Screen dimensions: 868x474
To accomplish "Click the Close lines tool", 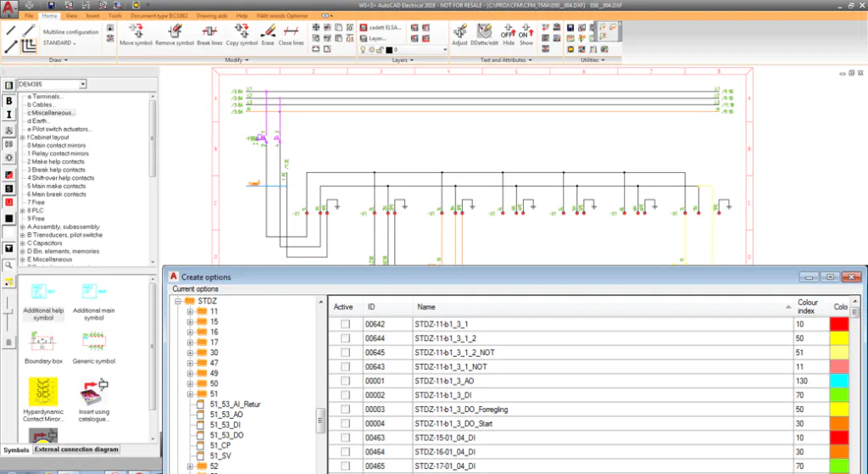I will pos(291,34).
